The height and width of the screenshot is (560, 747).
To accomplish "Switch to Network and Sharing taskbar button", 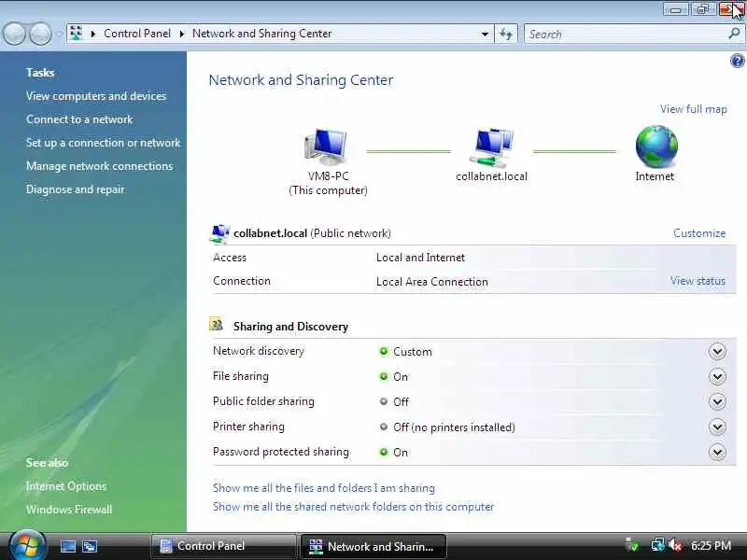I will coord(373,546).
